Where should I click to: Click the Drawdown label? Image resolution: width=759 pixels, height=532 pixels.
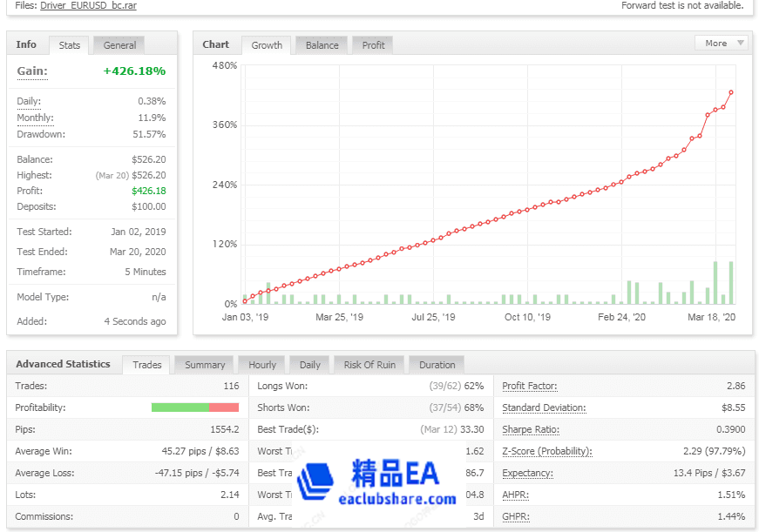[x=40, y=134]
